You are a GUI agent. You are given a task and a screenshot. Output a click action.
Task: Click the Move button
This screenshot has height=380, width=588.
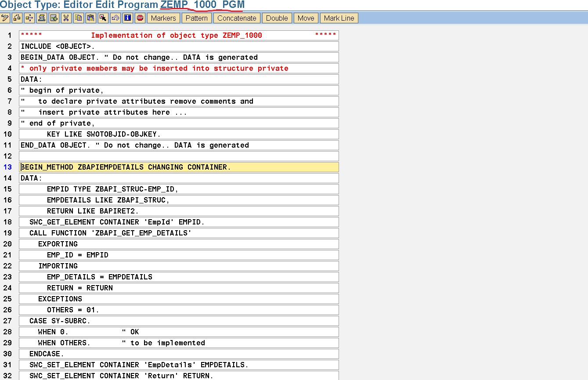point(306,18)
